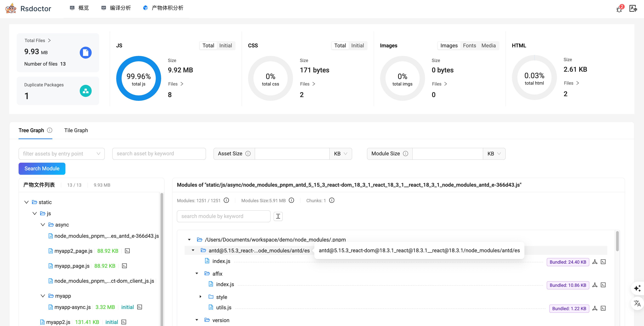Image resolution: width=644 pixels, height=326 pixels.
Task: Select Initial toggle in JS card
Action: 226,45
